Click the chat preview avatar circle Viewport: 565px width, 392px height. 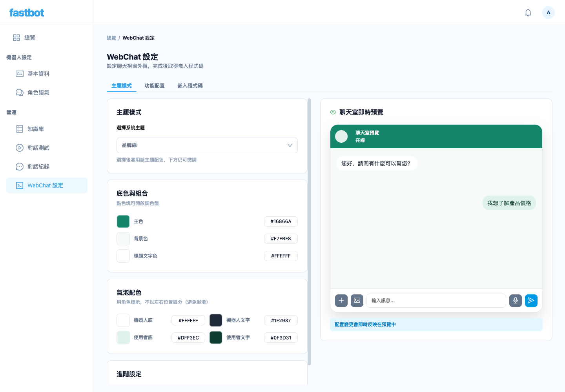[x=341, y=136]
